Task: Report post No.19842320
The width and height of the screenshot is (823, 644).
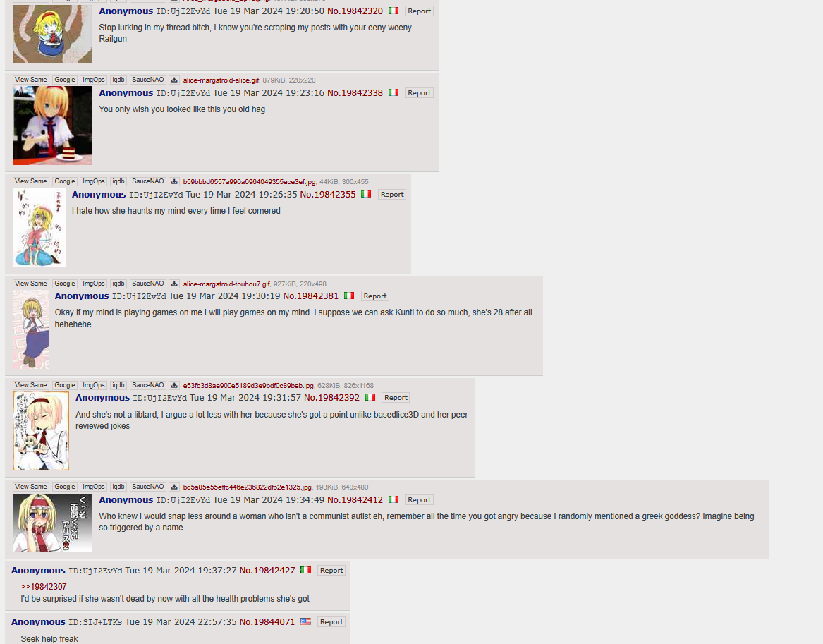Action: click(x=419, y=11)
